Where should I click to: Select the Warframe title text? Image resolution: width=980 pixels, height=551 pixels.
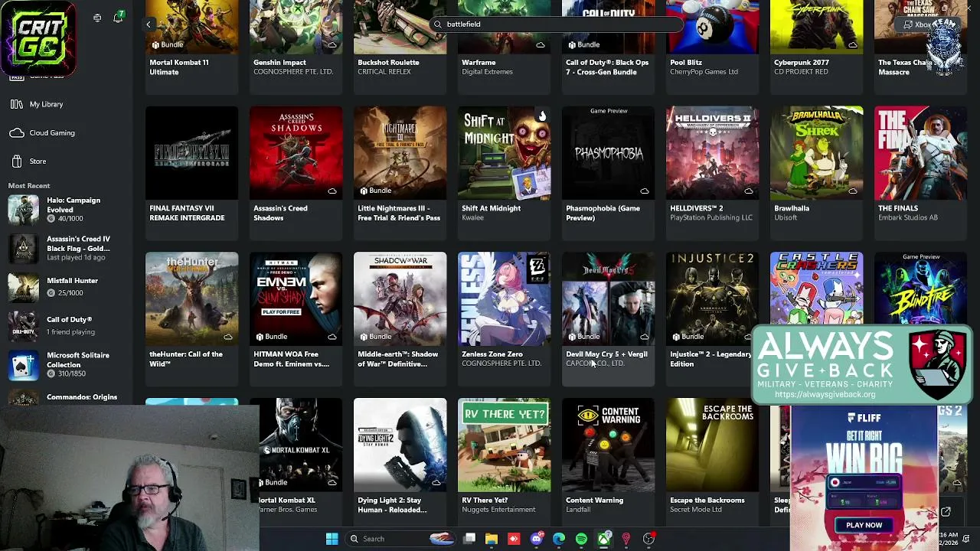click(x=479, y=63)
